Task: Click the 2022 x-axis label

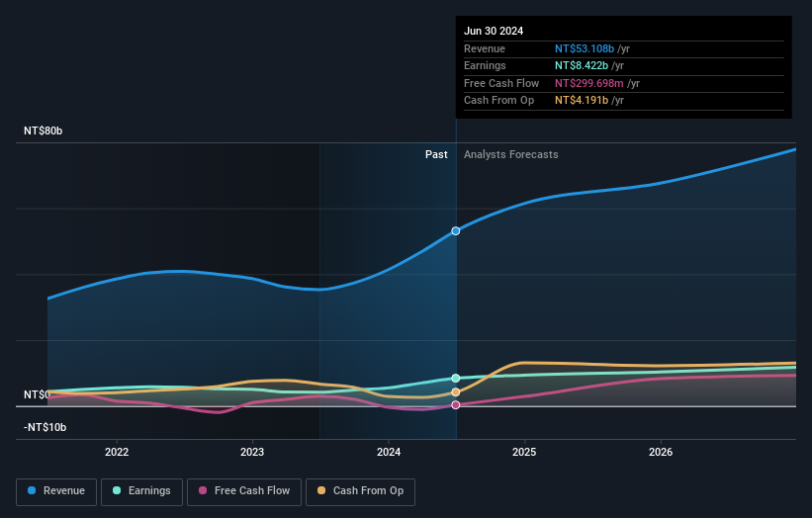Action: (x=117, y=452)
